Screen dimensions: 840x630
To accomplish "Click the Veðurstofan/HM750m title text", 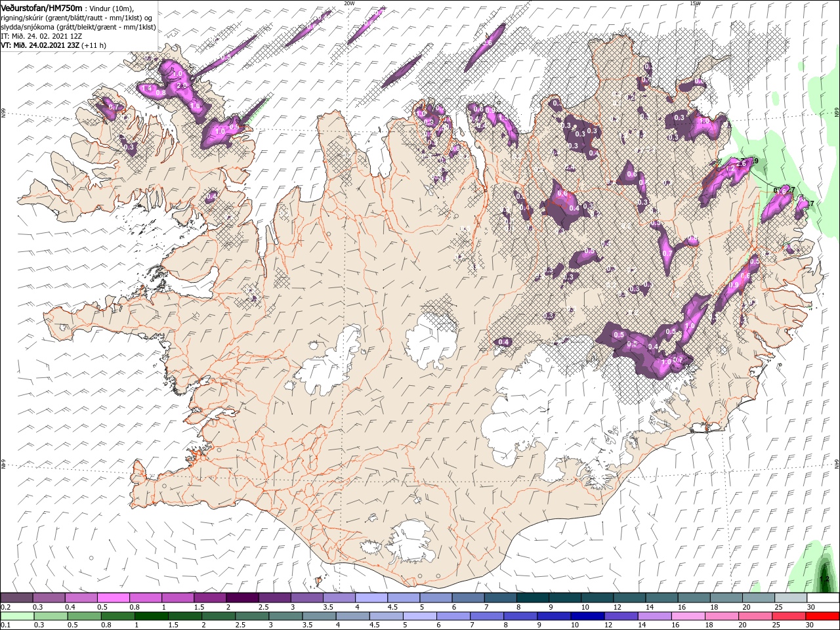I will click(41, 7).
